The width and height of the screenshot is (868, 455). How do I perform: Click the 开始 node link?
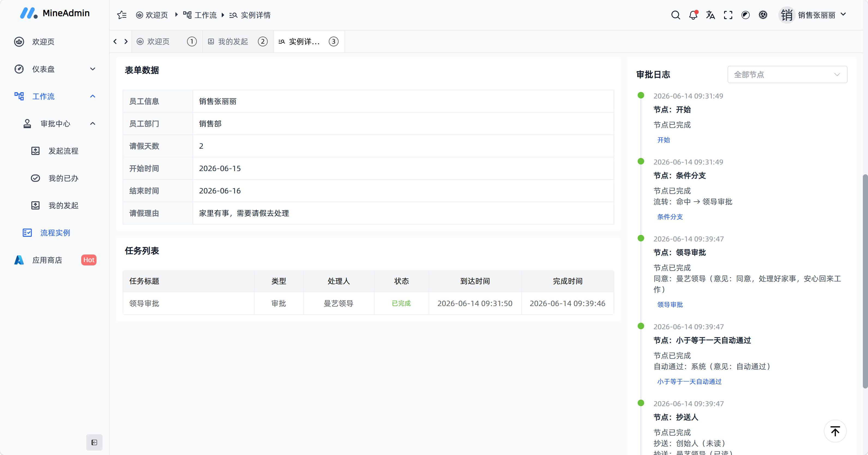click(x=664, y=140)
